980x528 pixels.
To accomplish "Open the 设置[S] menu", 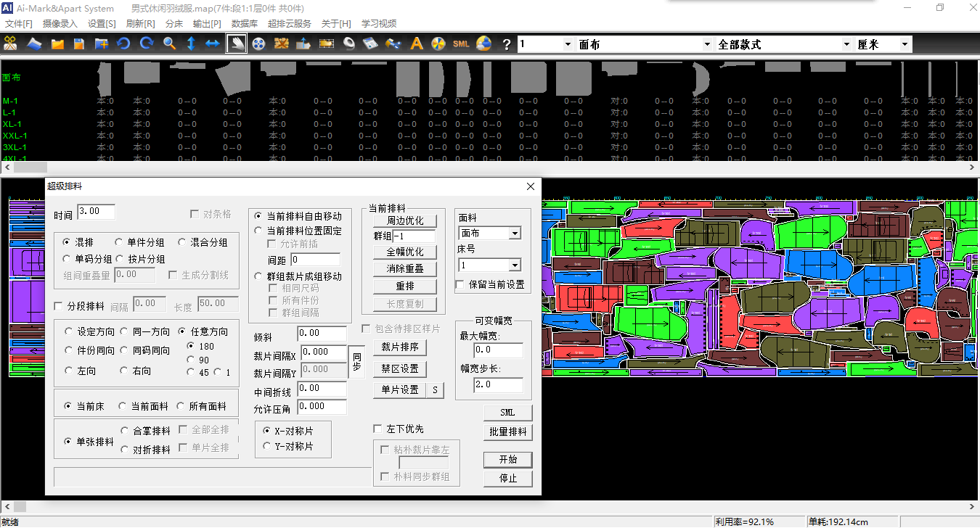I will tap(102, 24).
